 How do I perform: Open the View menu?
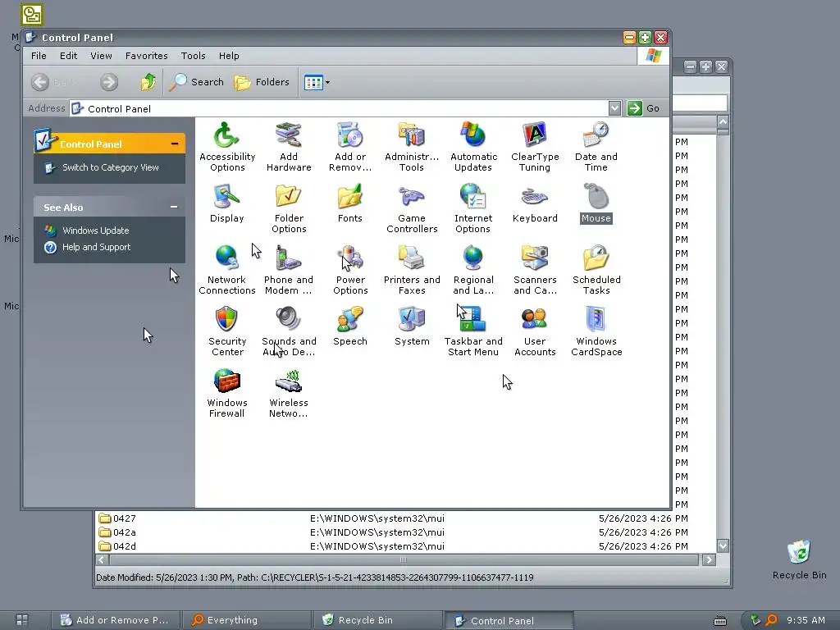coord(101,56)
